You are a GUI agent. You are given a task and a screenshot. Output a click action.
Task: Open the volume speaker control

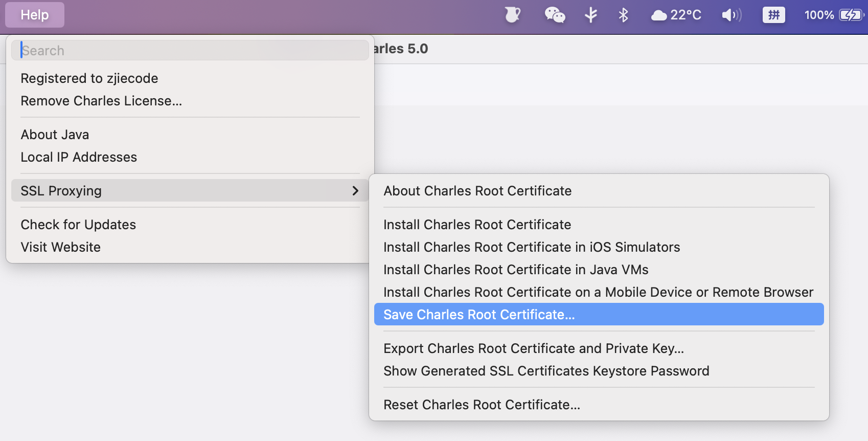(x=732, y=15)
